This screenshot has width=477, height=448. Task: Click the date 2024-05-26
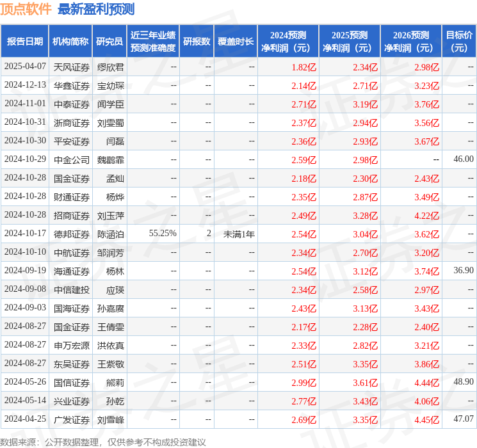tap(25, 381)
